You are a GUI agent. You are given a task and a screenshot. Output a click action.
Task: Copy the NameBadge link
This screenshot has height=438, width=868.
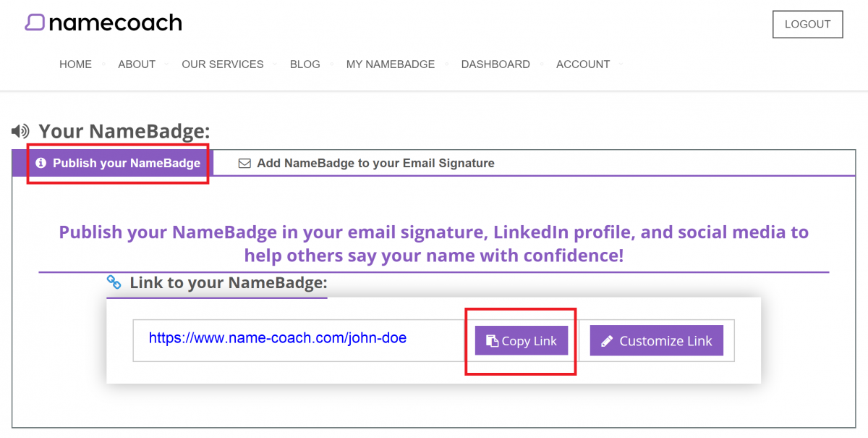[x=521, y=341]
